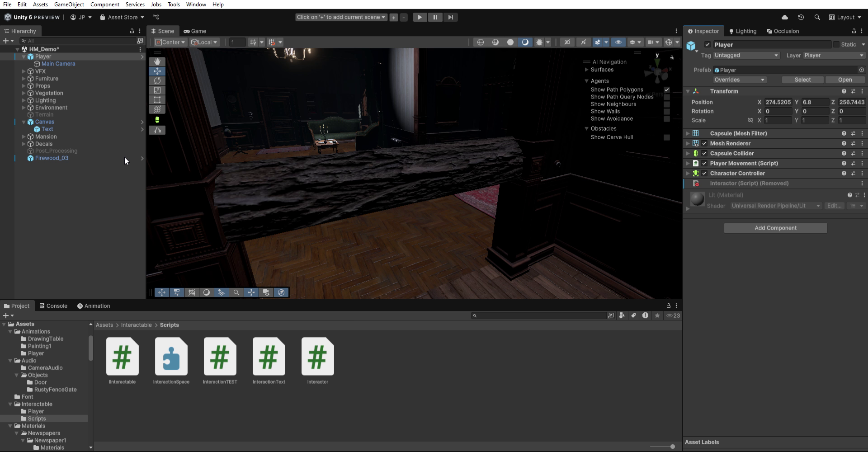Toggle scene visibility eye icon
Image resolution: width=868 pixels, height=452 pixels.
pos(618,42)
